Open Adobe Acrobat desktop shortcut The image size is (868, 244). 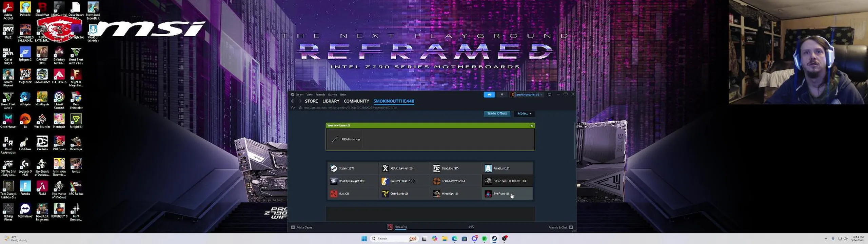[x=8, y=11]
